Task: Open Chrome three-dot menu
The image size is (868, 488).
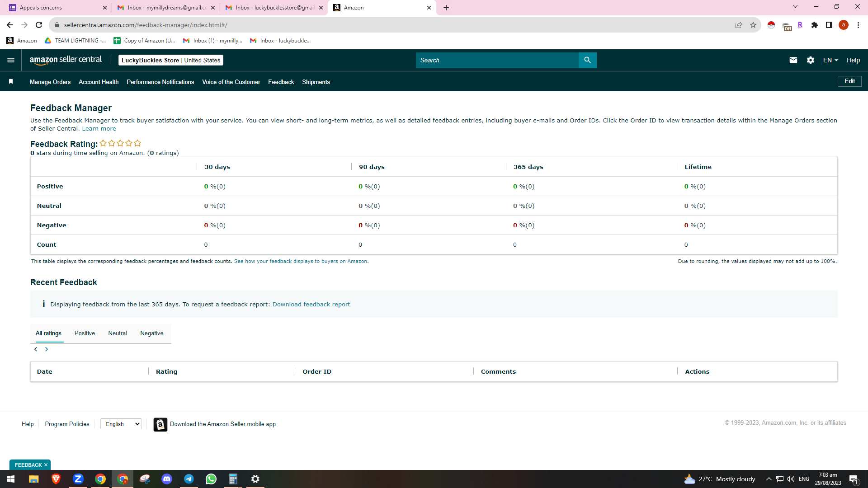Action: click(x=858, y=25)
